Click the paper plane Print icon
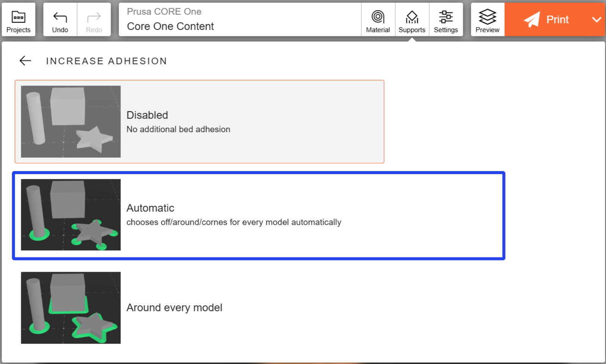The height and width of the screenshot is (364, 606). [532, 19]
